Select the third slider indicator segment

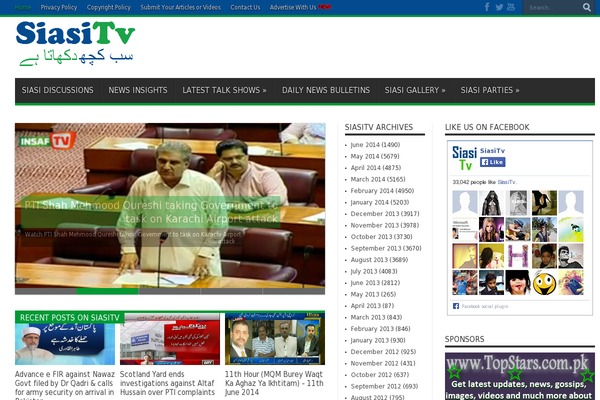pos(170,291)
